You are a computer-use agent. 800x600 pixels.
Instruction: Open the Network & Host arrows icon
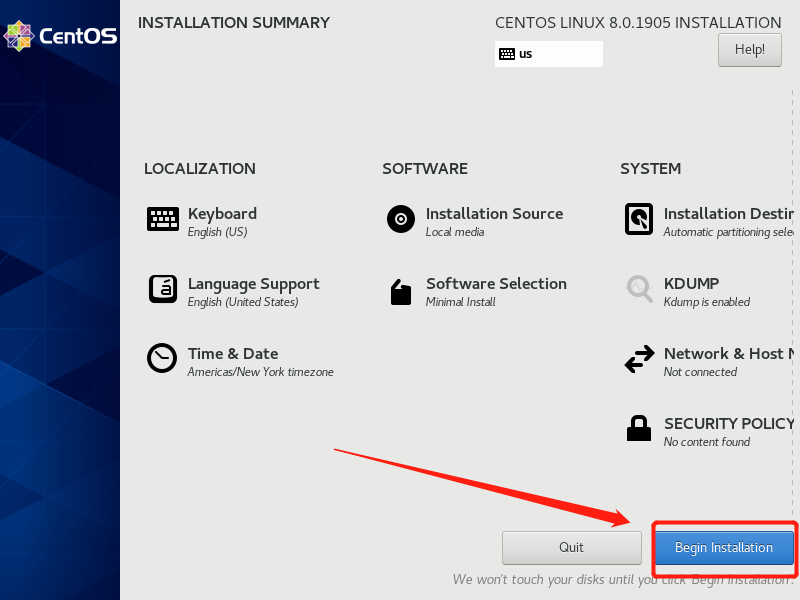click(x=639, y=359)
